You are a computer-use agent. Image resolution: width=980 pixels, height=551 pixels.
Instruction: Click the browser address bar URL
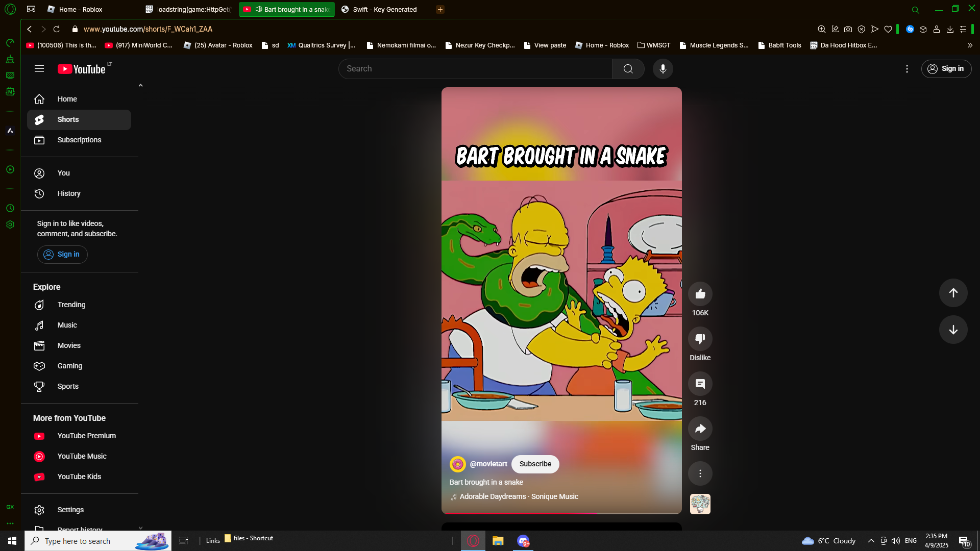point(148,29)
